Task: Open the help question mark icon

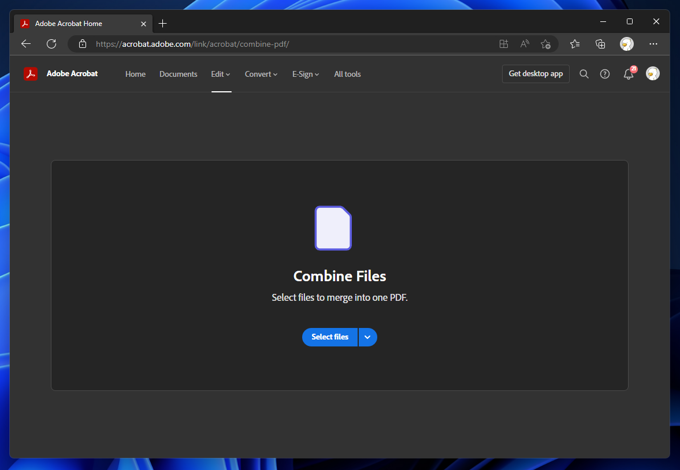Action: coord(605,74)
